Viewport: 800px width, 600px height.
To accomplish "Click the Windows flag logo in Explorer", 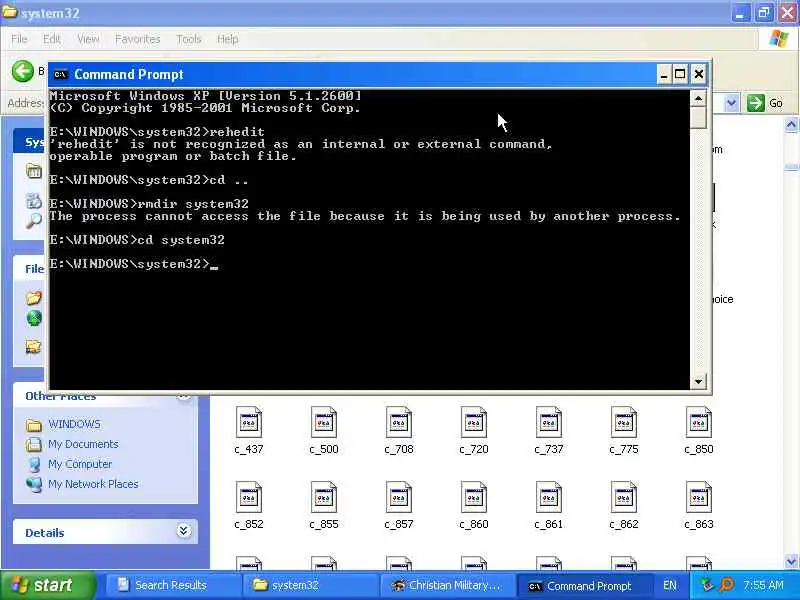I will tap(779, 38).
